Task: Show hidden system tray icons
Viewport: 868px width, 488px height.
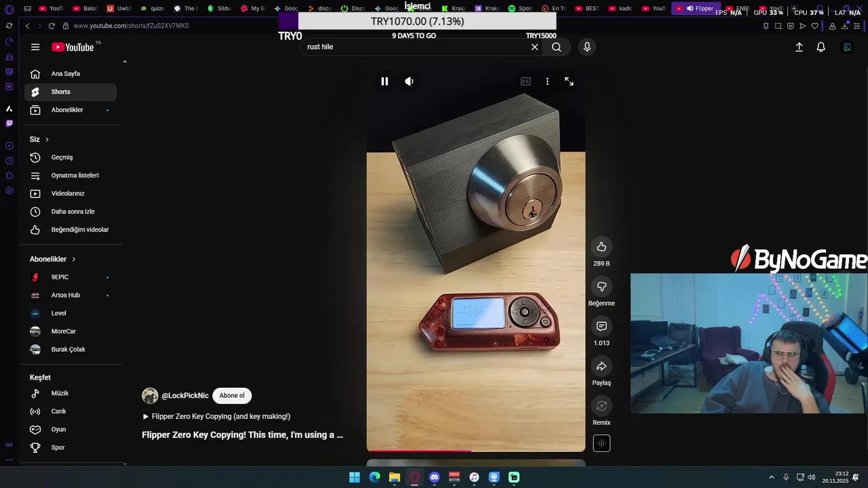Action: pyautogui.click(x=771, y=477)
